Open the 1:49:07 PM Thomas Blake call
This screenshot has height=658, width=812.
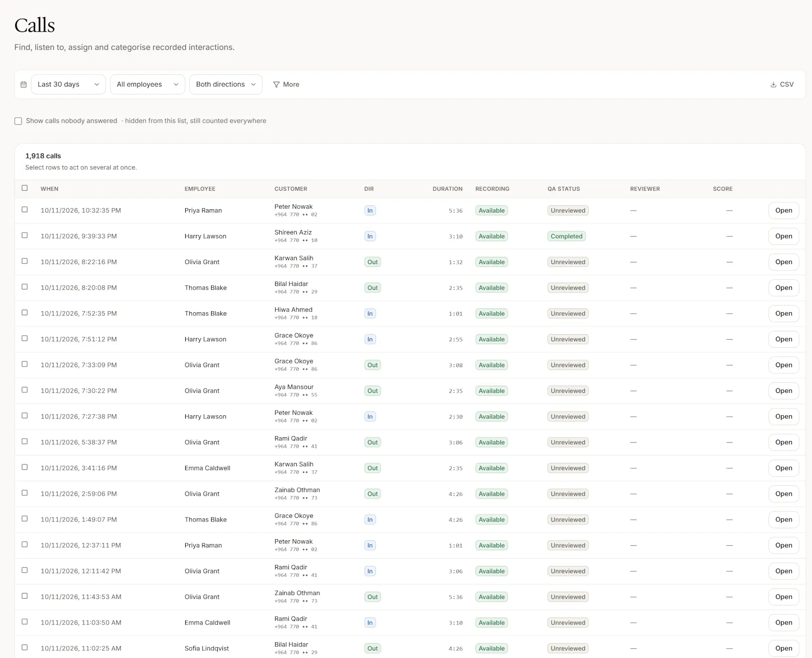(x=784, y=519)
